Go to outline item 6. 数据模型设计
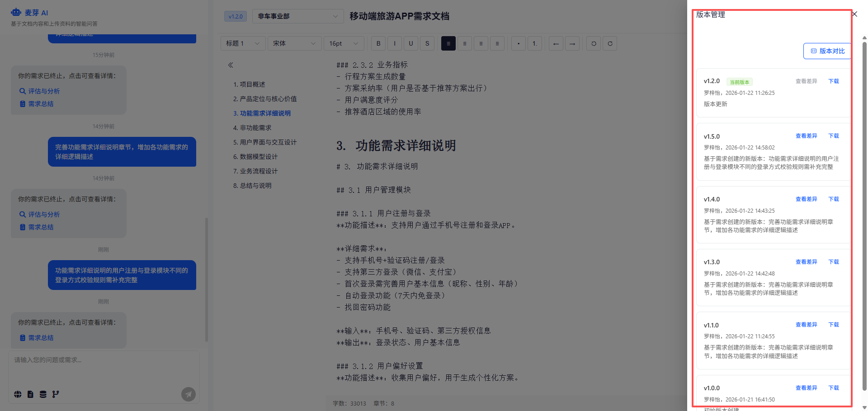The image size is (868, 411). pyautogui.click(x=255, y=157)
